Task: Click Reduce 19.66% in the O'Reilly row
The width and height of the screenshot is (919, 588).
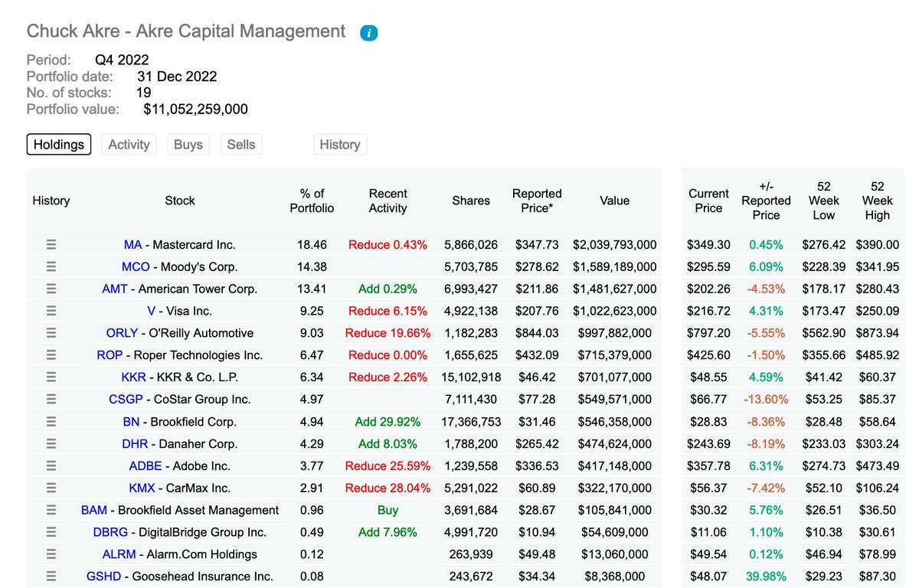Action: (388, 333)
